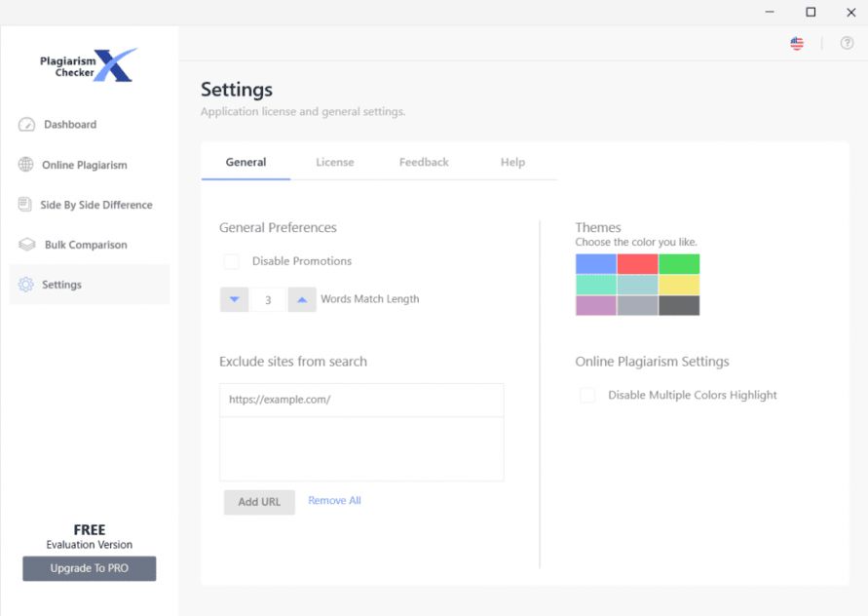This screenshot has height=616, width=868.
Task: Open Bulk Comparison via its layers icon
Action: click(x=26, y=245)
